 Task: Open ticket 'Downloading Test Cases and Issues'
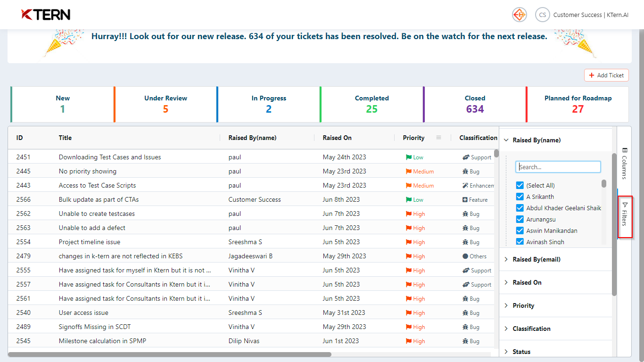[x=110, y=157]
